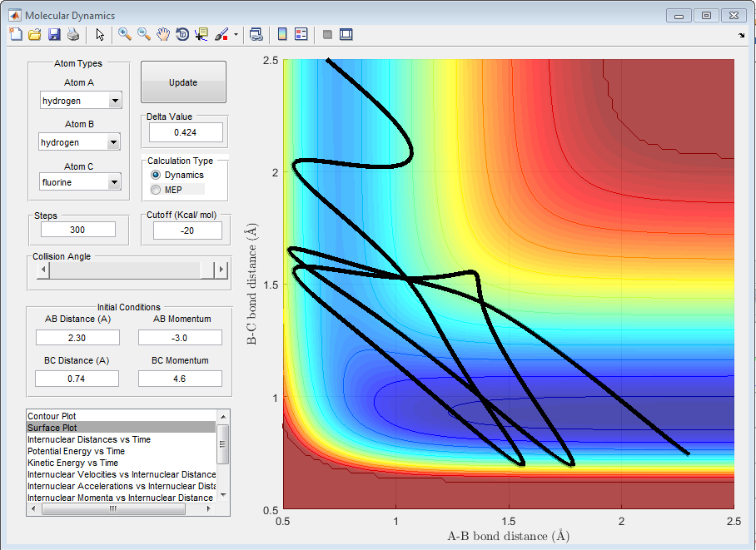Open the Atom B hydrogen dropdown
756x550 pixels.
click(x=81, y=142)
